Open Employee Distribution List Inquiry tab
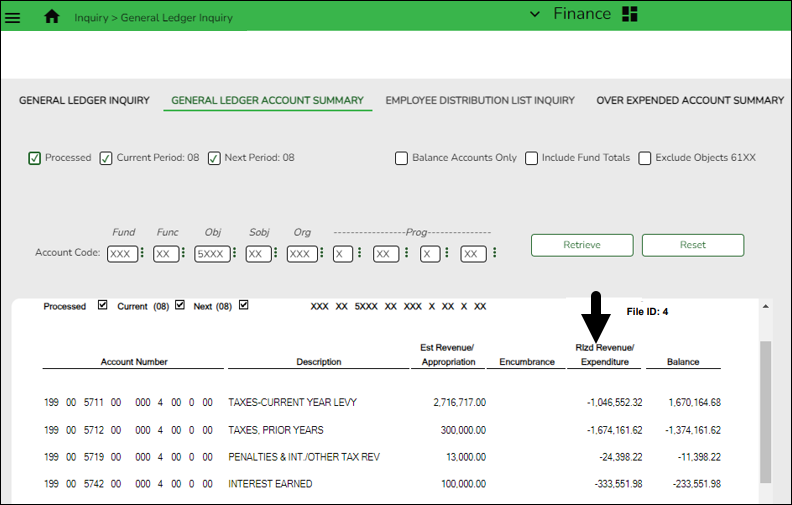 coord(480,100)
